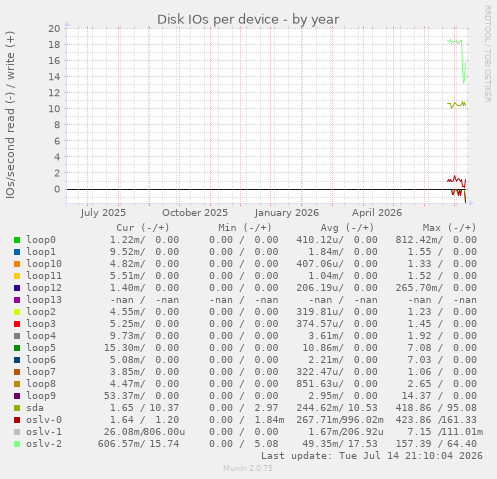This screenshot has height=479, width=497.
Task: Click the 'October 2025' x-axis label
Action: pyautogui.click(x=195, y=213)
